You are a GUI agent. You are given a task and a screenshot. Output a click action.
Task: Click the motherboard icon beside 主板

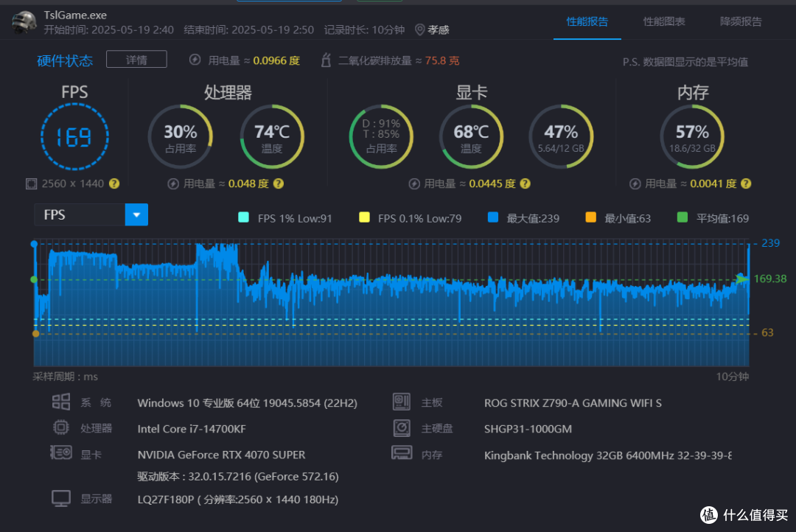click(402, 402)
